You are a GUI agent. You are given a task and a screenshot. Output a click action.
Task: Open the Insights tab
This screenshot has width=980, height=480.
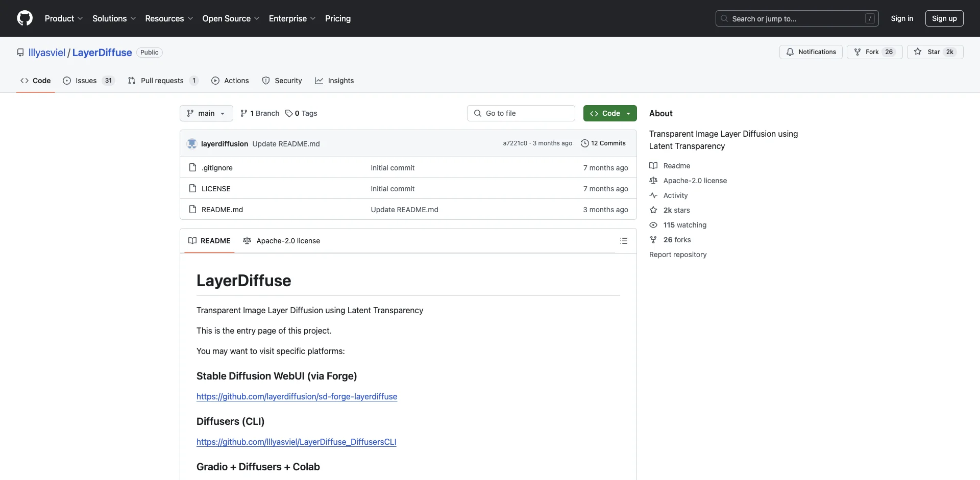tap(334, 81)
